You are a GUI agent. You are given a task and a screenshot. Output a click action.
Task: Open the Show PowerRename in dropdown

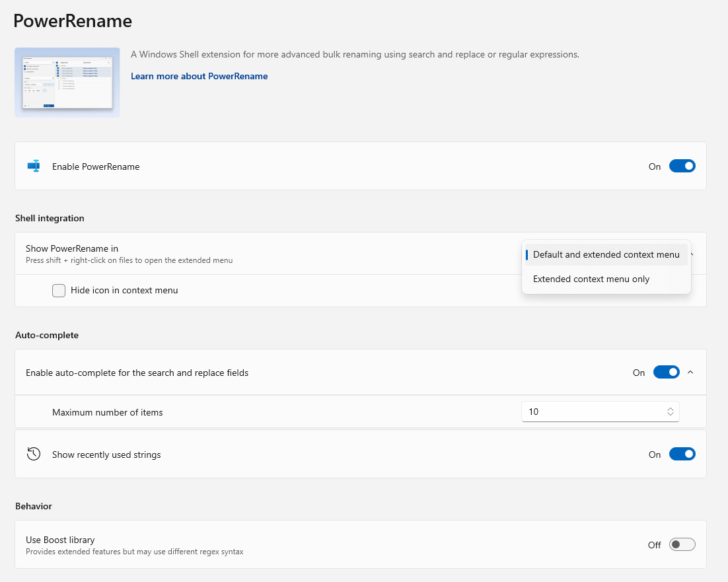tap(690, 253)
